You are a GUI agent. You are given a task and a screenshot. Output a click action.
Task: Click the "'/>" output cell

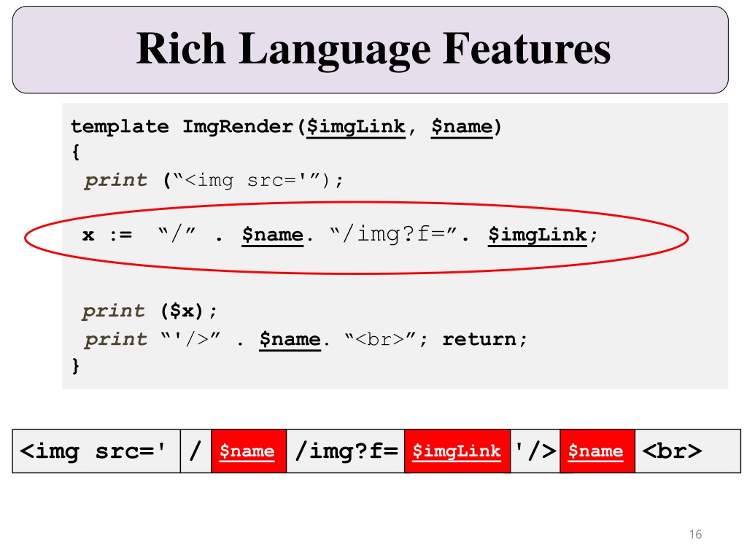pyautogui.click(x=535, y=451)
